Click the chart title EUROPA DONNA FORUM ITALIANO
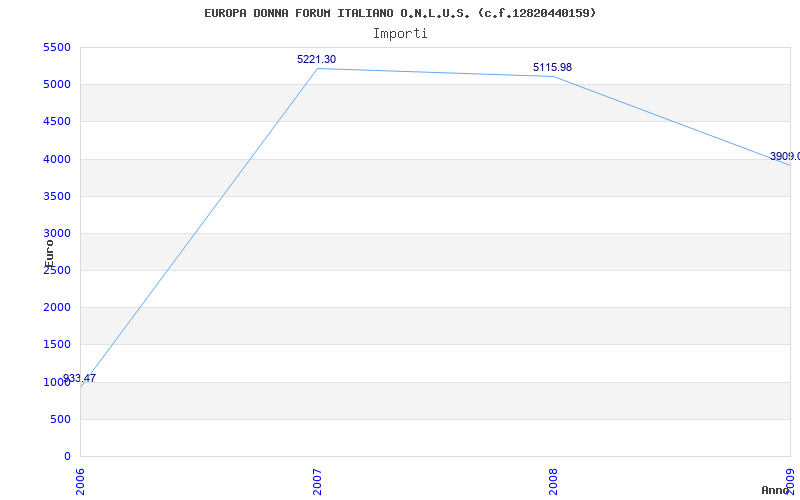800x500 pixels. 400,13
